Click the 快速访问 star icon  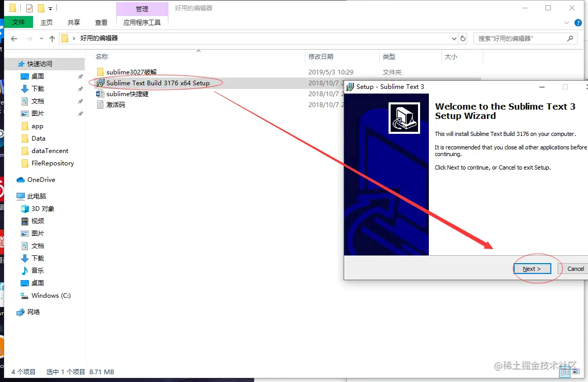pyautogui.click(x=21, y=64)
